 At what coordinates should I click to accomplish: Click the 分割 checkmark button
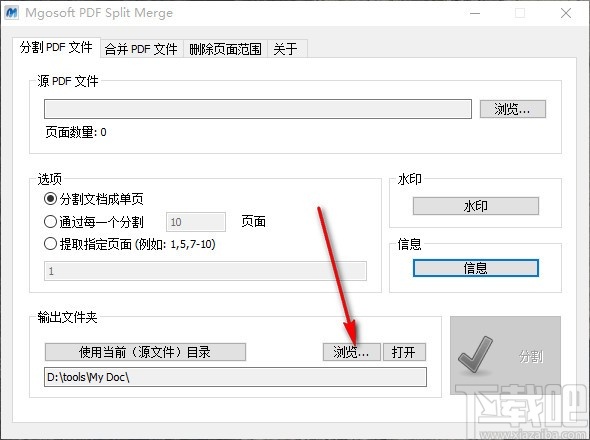[505, 355]
